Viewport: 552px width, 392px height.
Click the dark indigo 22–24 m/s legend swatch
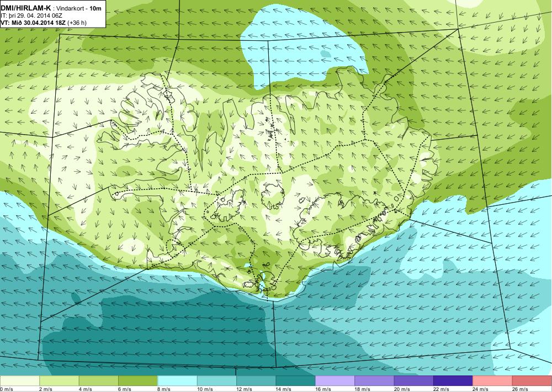point(453,381)
